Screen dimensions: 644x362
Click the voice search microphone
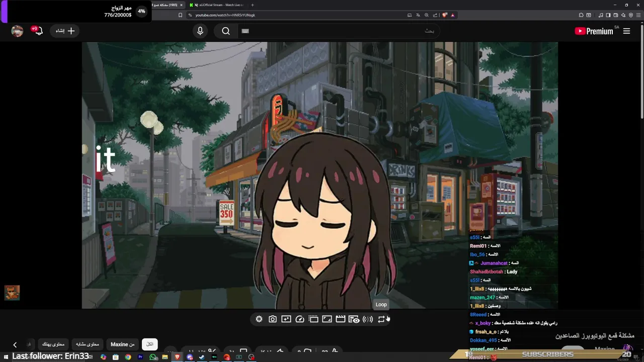(x=200, y=31)
